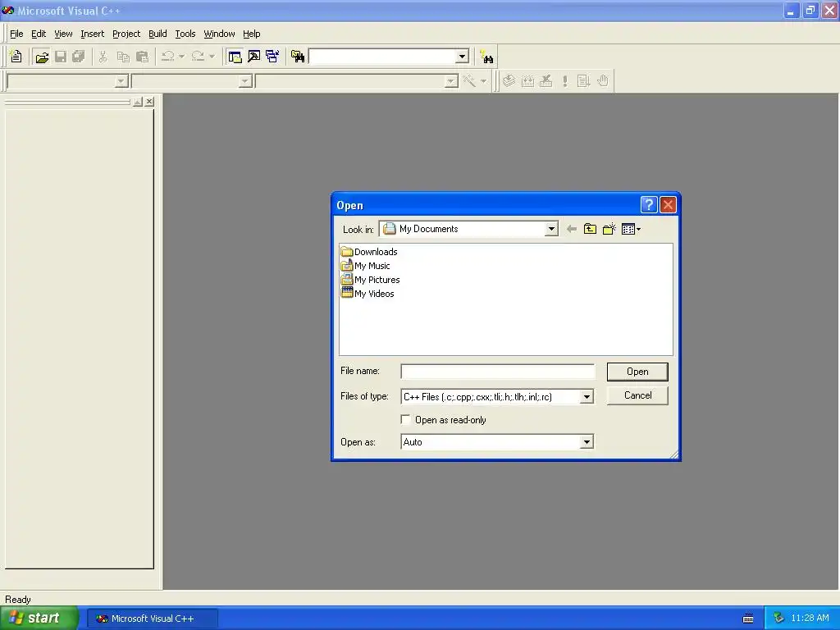Click the Paste clipboard icon
Screen dimensions: 840x630
pos(142,57)
